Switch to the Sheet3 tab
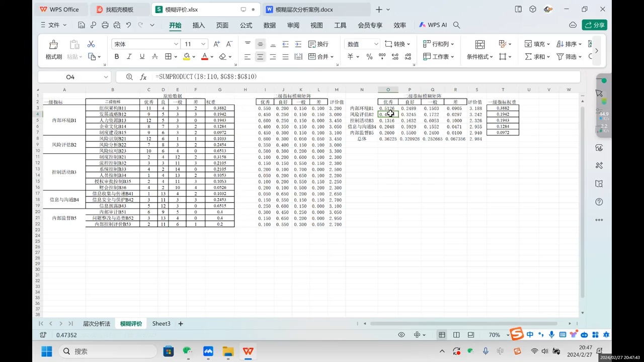Viewport: 644px width, 362px height. point(162,324)
